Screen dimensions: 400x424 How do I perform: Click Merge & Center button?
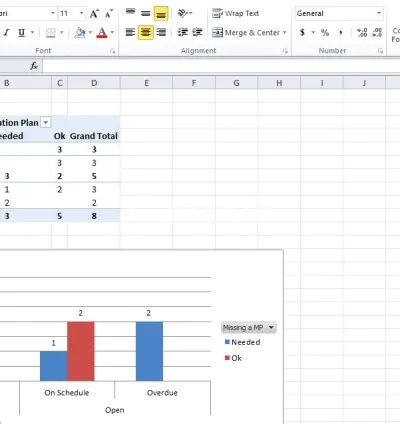pos(246,33)
